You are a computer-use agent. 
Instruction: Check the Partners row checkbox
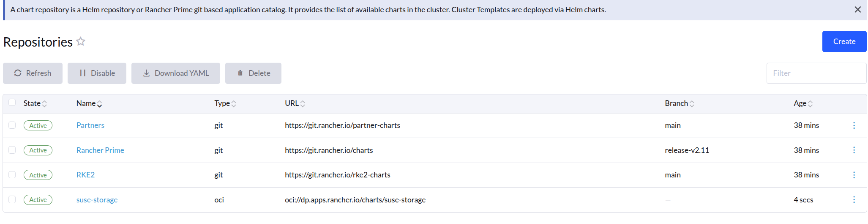(x=12, y=125)
